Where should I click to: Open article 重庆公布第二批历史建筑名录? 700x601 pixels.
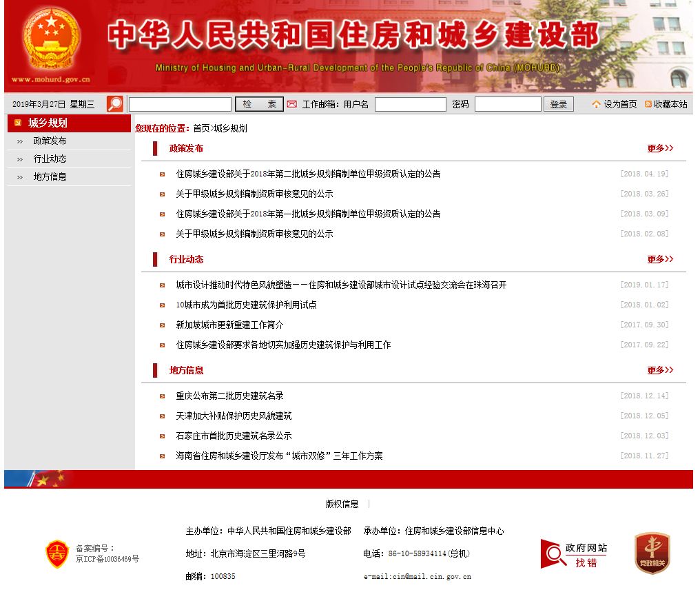(x=229, y=396)
